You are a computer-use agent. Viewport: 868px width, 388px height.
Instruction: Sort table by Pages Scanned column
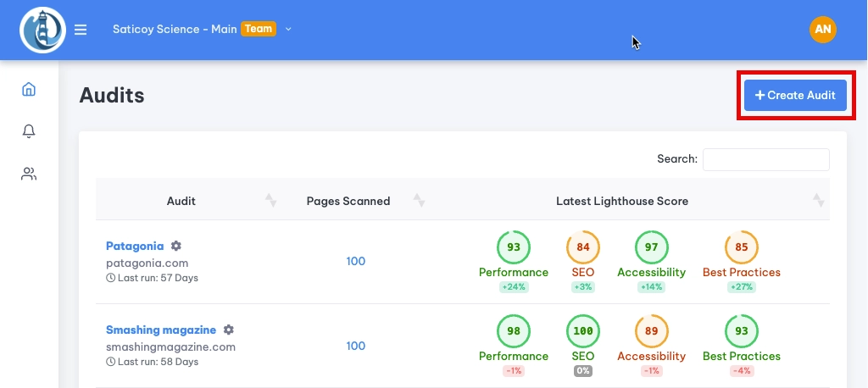click(x=348, y=201)
